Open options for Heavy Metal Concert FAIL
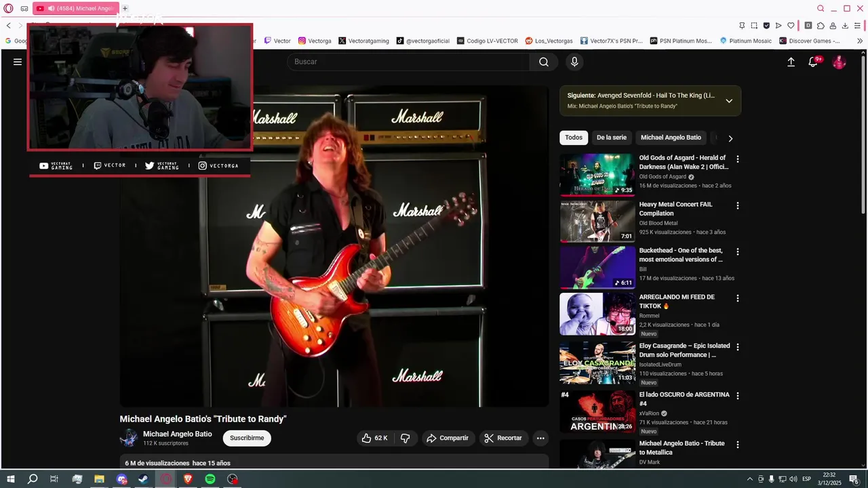868x488 pixels. pyautogui.click(x=738, y=205)
